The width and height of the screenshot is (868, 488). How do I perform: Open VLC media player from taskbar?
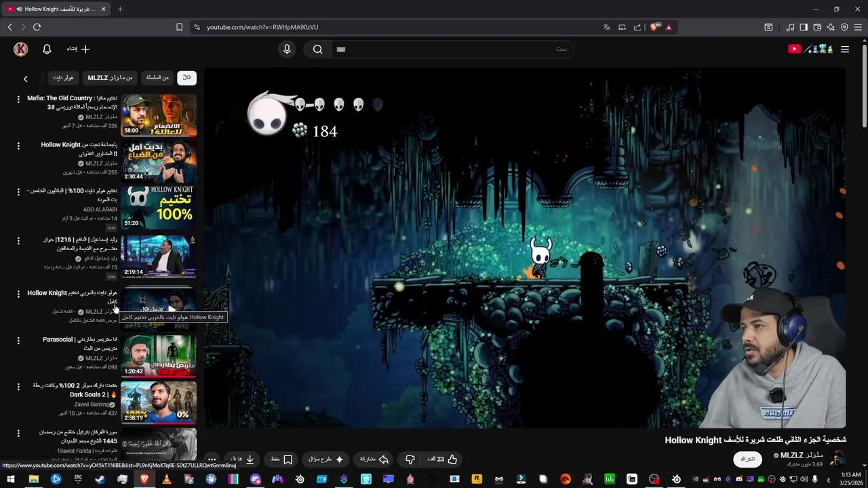click(166, 479)
